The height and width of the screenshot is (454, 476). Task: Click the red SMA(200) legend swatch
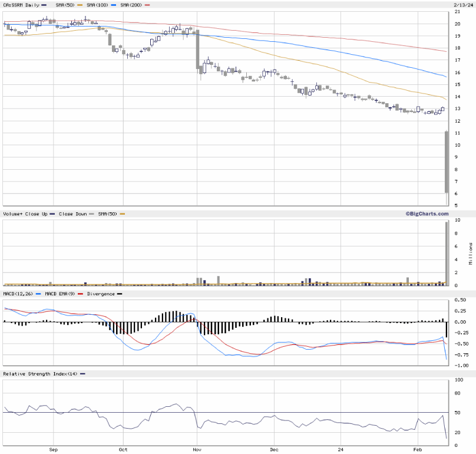(147, 5)
